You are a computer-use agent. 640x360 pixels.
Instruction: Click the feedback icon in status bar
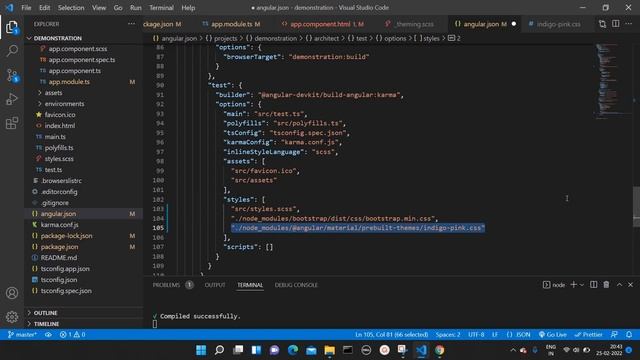(614, 334)
